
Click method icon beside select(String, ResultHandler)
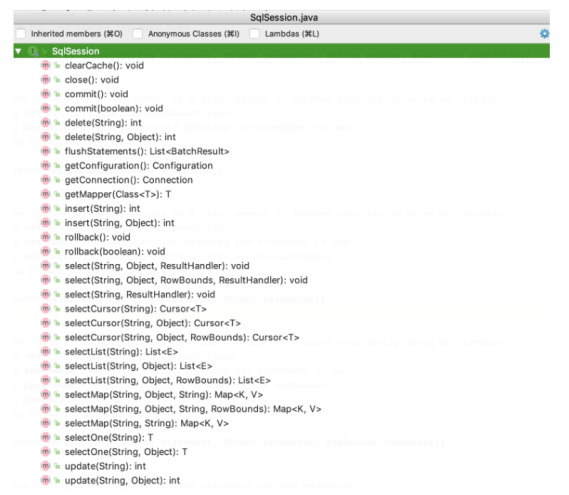click(x=45, y=294)
